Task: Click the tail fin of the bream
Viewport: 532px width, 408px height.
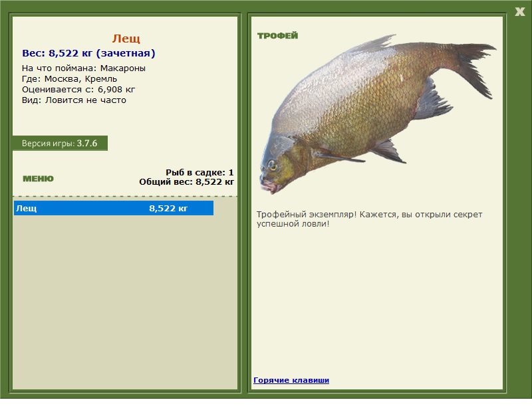Action: pyautogui.click(x=475, y=66)
